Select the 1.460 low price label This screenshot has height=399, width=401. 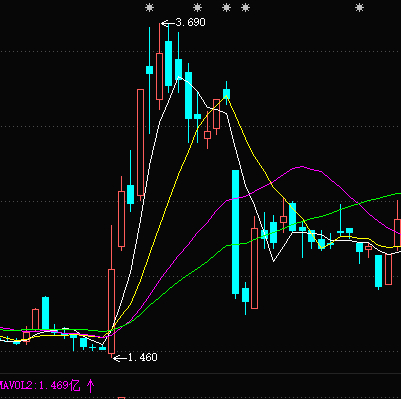coord(143,358)
